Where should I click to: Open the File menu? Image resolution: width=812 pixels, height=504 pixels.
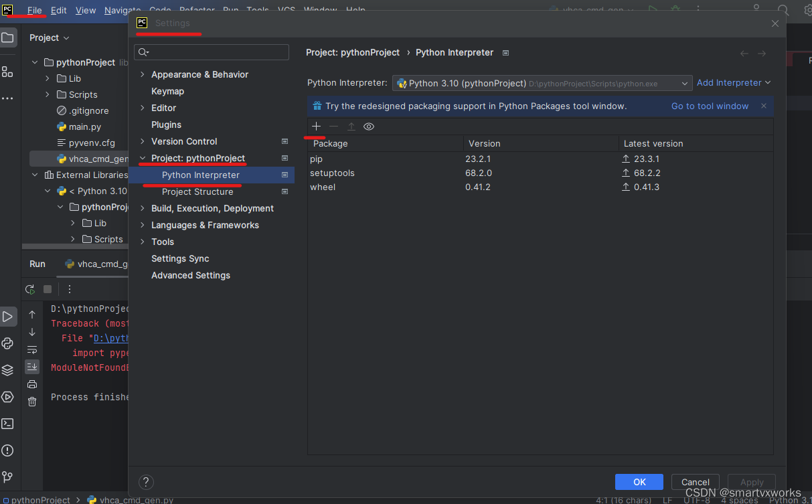tap(34, 10)
